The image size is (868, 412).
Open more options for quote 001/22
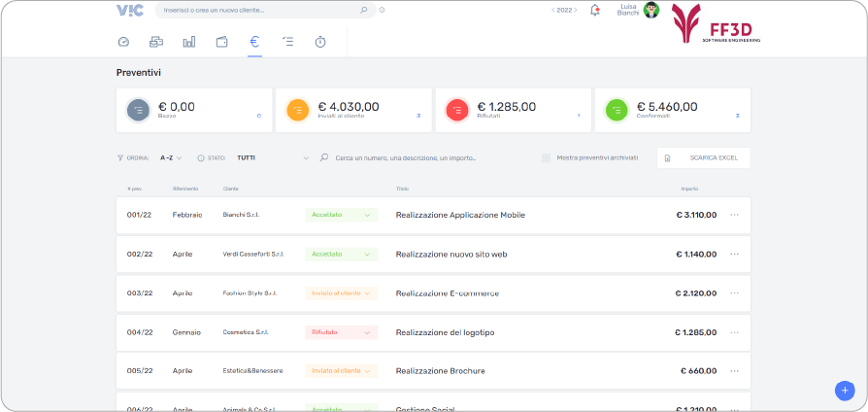[735, 215]
